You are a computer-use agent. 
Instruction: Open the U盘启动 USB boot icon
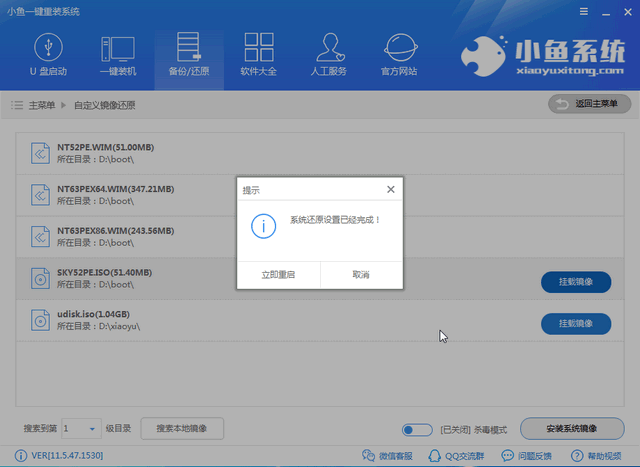click(47, 54)
